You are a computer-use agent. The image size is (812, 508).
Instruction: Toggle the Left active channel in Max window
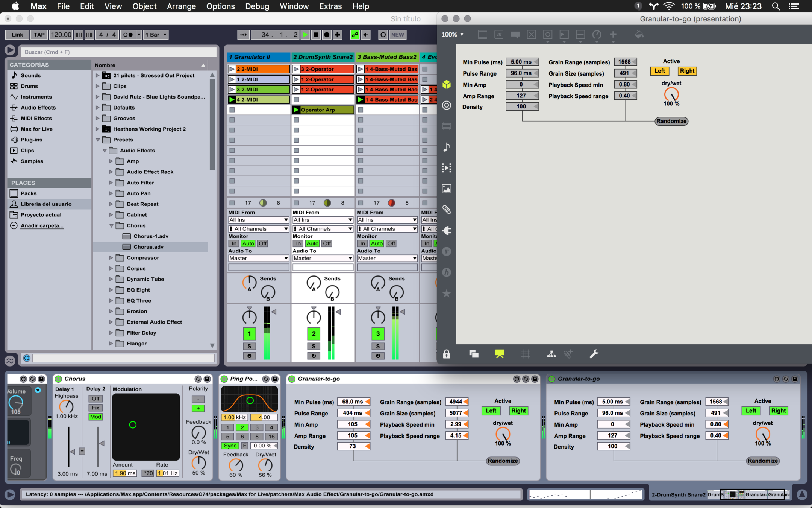(x=659, y=71)
